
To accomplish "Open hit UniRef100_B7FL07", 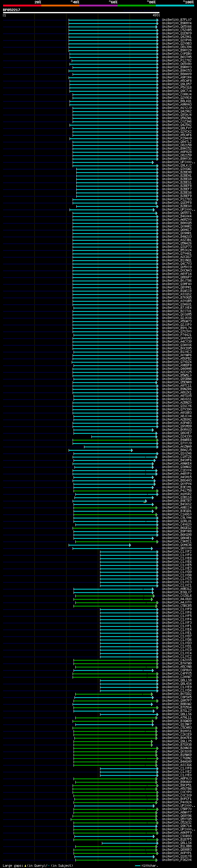I will (x=177, y=20).
